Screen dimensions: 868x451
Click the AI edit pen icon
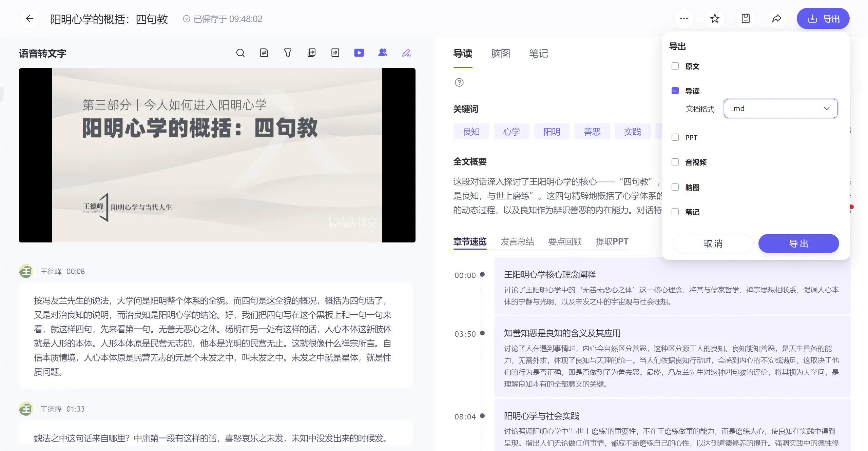[406, 53]
